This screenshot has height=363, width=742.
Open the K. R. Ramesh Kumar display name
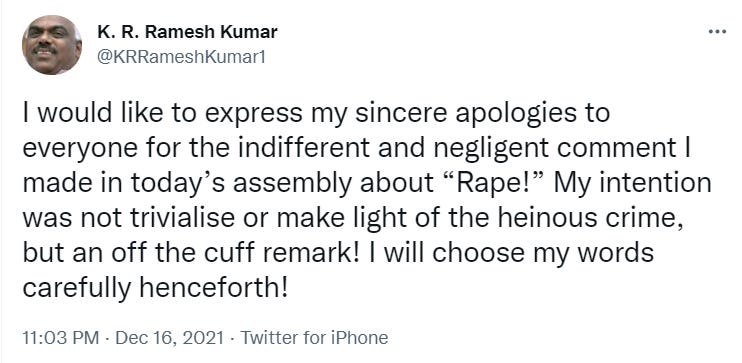pos(187,32)
